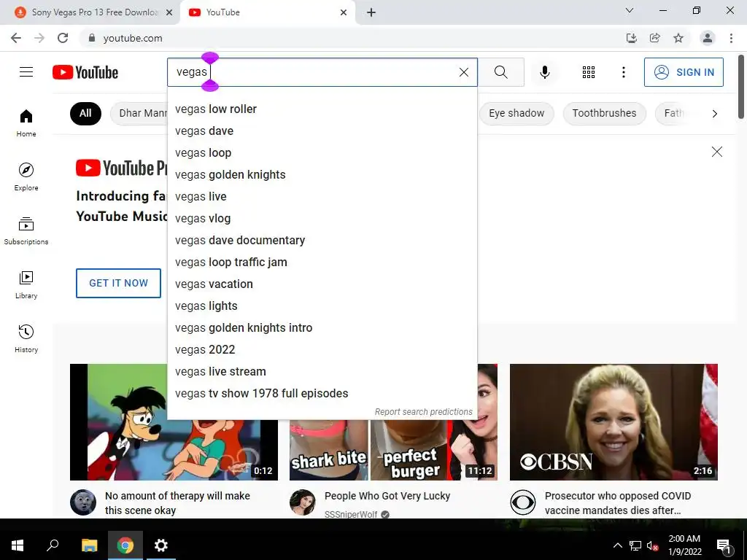Go back with the browser back arrow

pos(16,38)
